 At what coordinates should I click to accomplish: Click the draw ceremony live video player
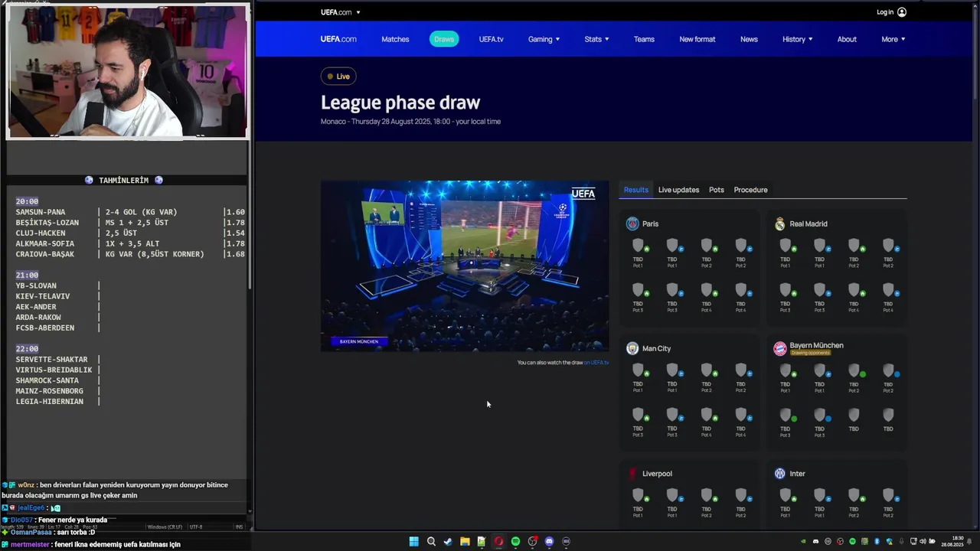pos(465,266)
